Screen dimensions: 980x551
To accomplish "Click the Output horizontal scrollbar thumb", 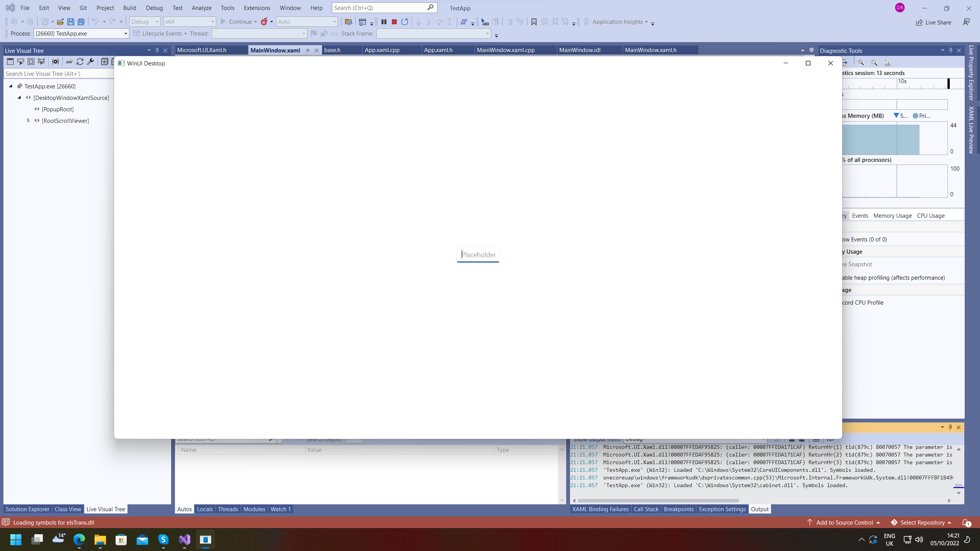I will coord(658,500).
